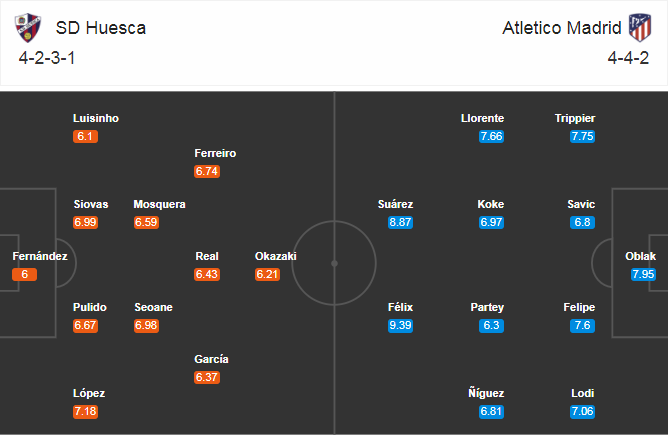Click goalkeeper Oblak's name
Image resolution: width=668 pixels, height=435 pixels.
click(641, 256)
